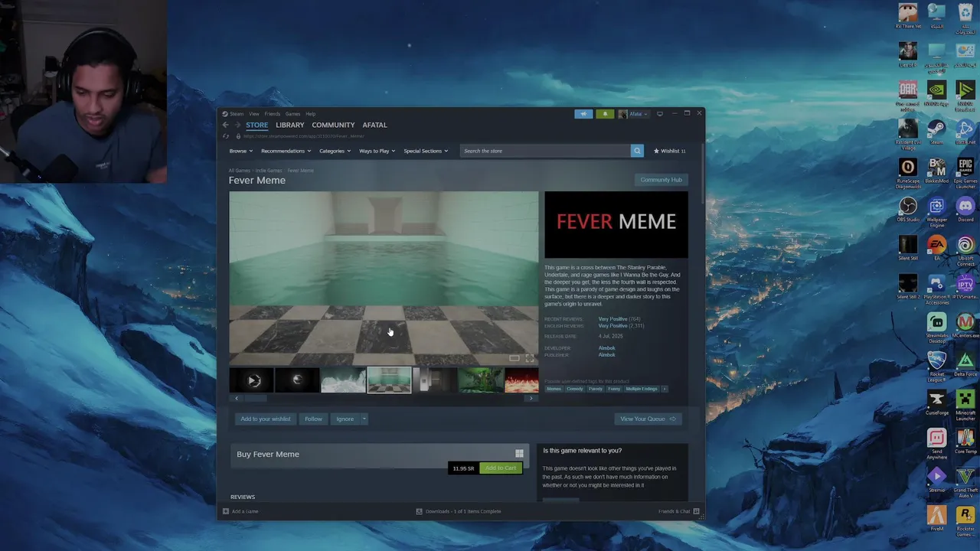Image resolution: width=980 pixels, height=551 pixels.
Task: Click the store search magnifier button
Action: pos(637,151)
